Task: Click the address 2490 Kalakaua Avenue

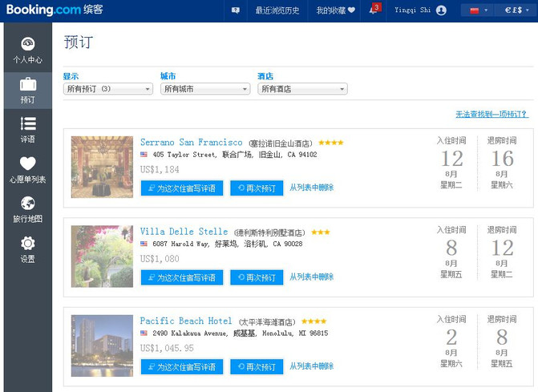Action: [241, 333]
